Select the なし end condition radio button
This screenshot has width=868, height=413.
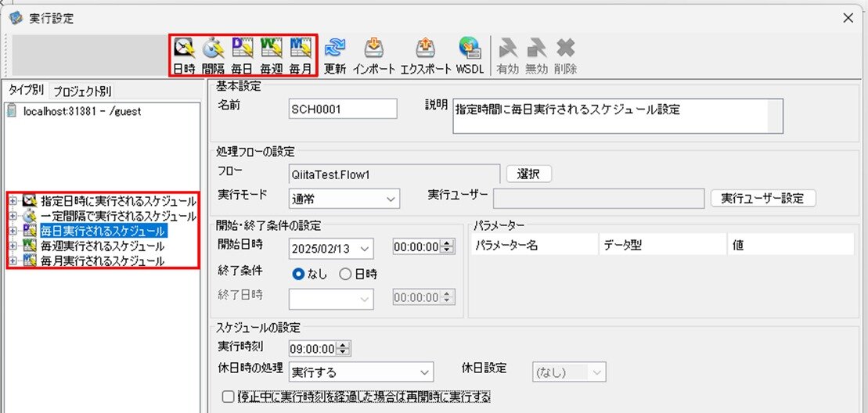pos(297,274)
